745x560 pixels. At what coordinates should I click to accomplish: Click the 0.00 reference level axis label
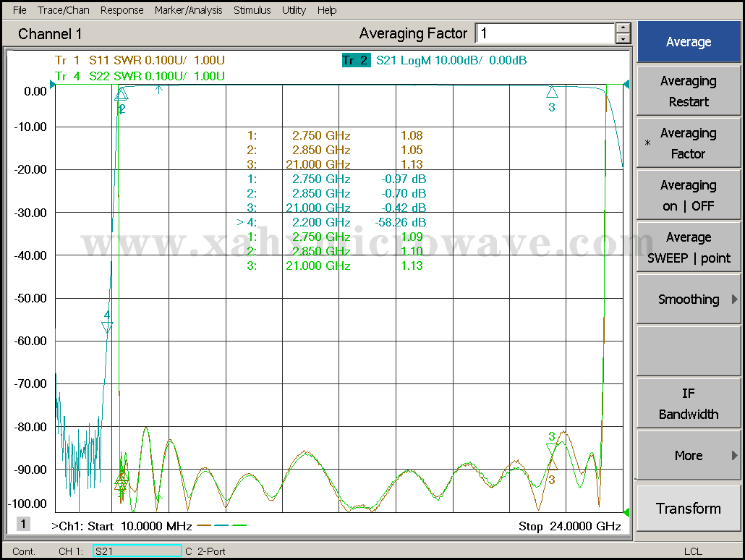tap(35, 91)
